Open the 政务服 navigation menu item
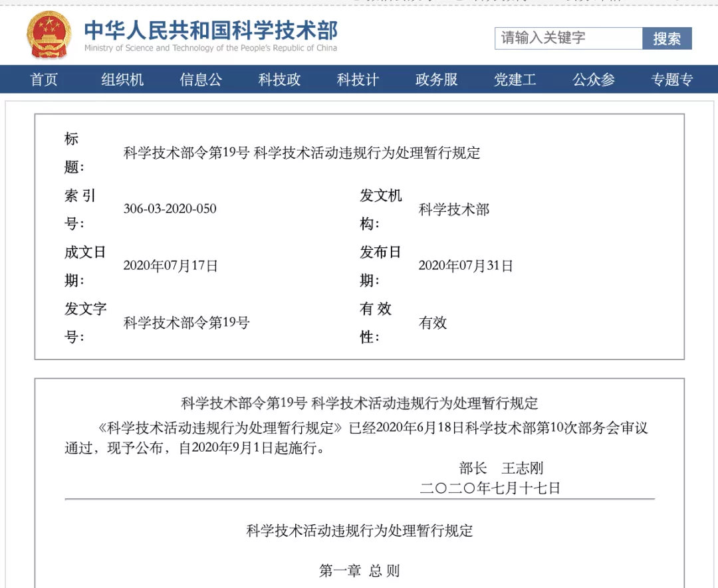Screen dimensions: 718x588 tap(436, 80)
